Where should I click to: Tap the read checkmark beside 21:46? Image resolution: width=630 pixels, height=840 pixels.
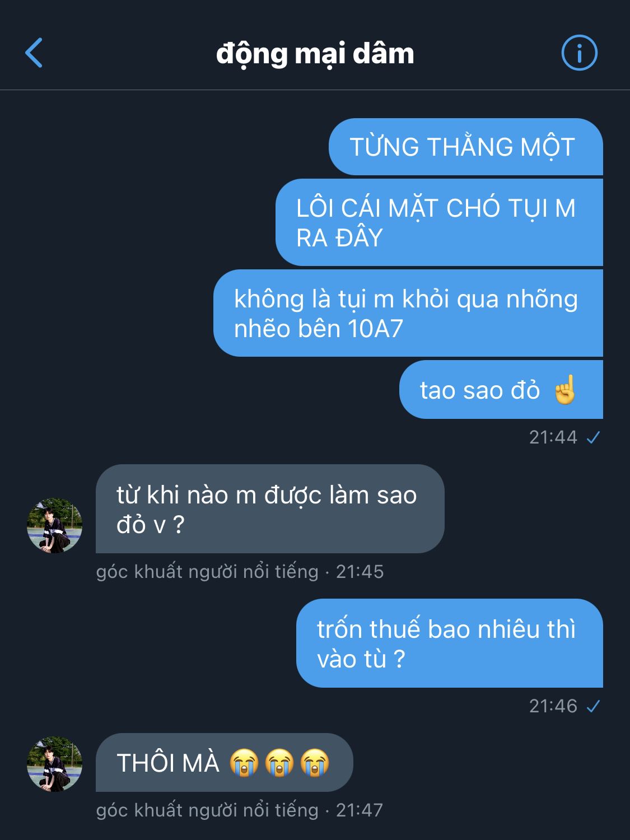click(x=593, y=706)
